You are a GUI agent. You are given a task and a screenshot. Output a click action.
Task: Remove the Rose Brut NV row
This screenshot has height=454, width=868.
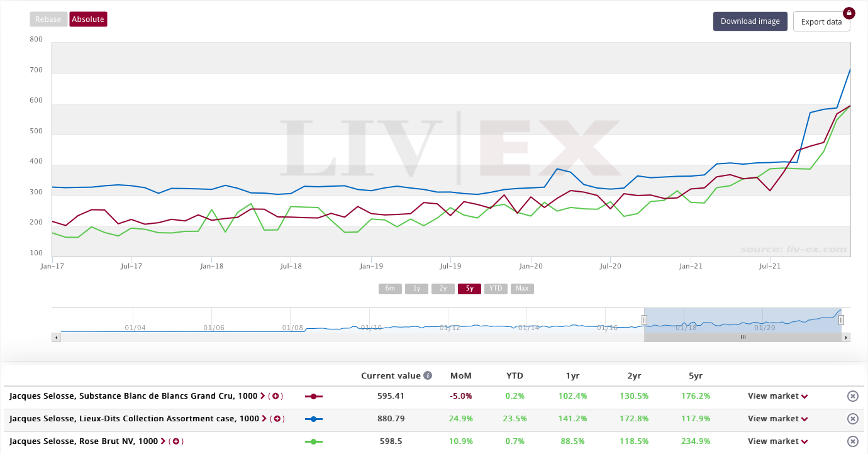[x=852, y=441]
